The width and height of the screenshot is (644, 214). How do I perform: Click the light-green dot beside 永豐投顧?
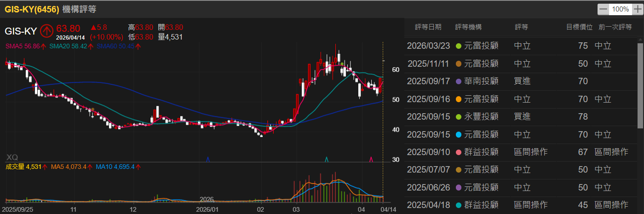pos(458,117)
